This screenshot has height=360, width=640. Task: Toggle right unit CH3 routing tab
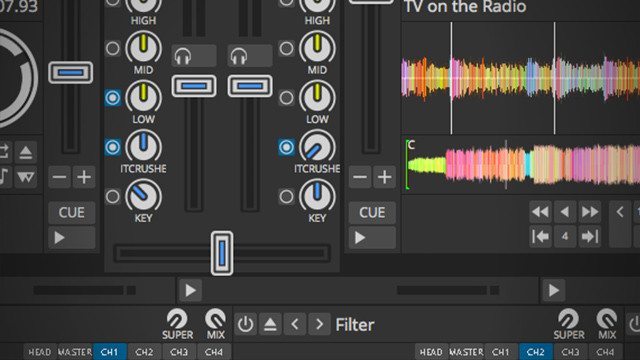point(570,352)
